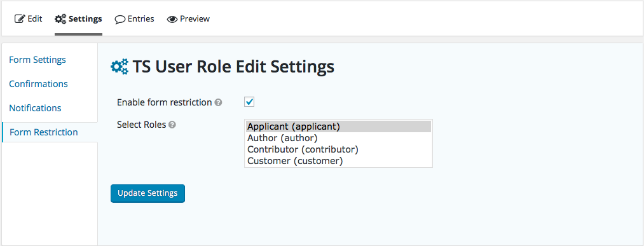Click the eye icon beside Preview
Image resolution: width=644 pixels, height=246 pixels.
pyautogui.click(x=172, y=19)
